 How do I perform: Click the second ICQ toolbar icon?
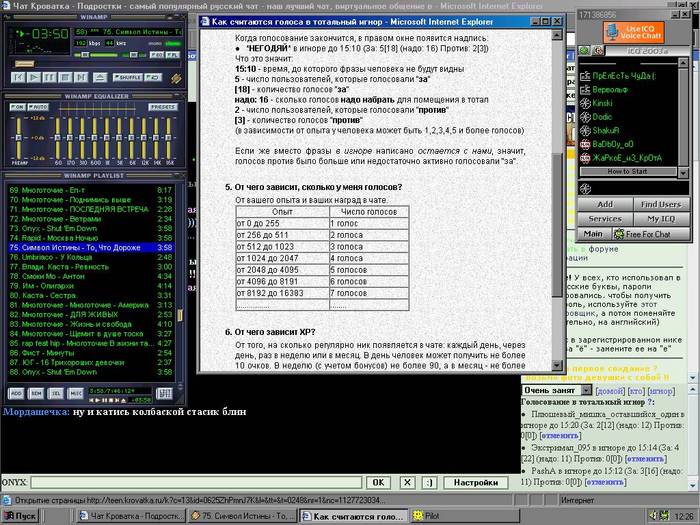tap(598, 50)
